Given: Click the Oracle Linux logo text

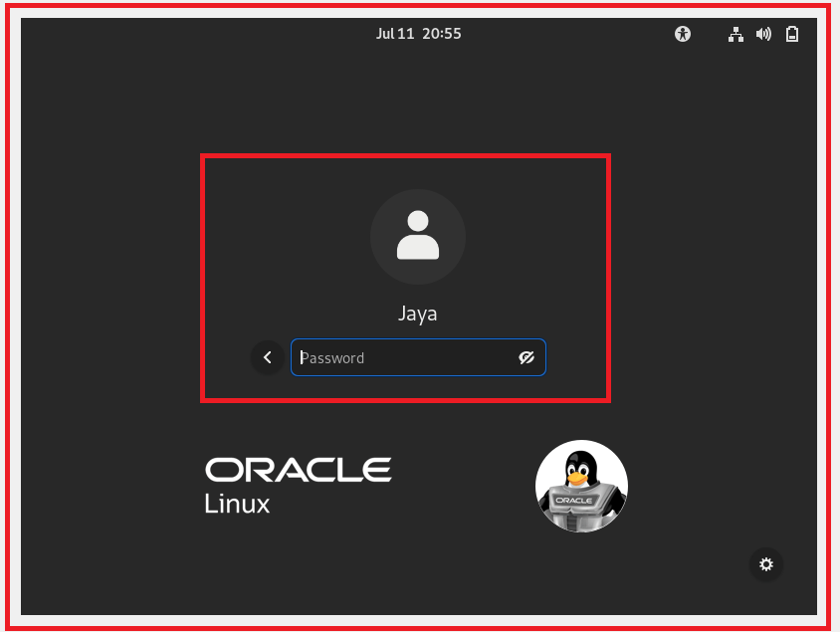Looking at the screenshot, I should tap(298, 486).
